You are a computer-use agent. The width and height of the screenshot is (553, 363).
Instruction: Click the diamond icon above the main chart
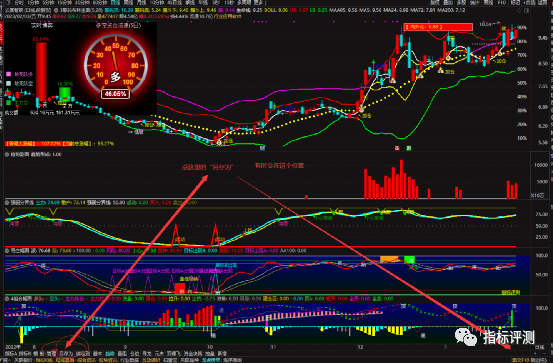click(x=520, y=11)
